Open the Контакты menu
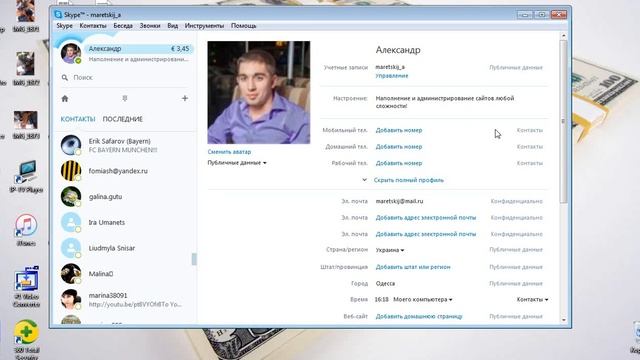This screenshot has width=640, height=360. coord(93,26)
